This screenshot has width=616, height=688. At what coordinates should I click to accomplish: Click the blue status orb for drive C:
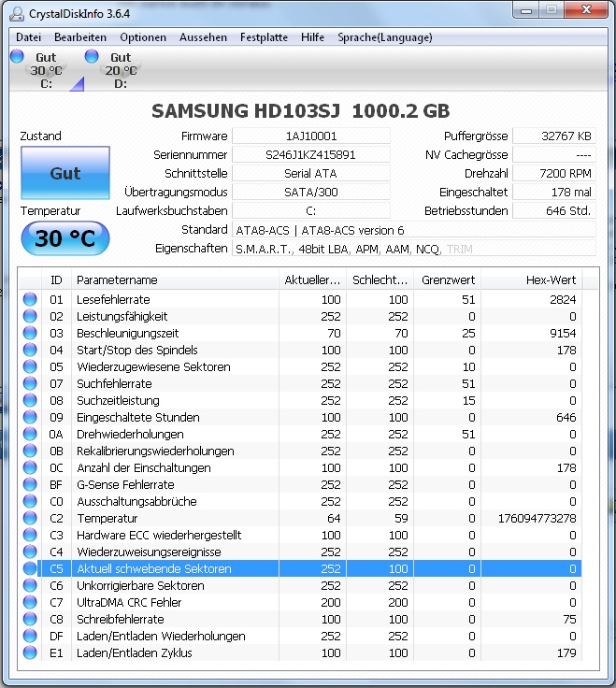pos(17,56)
